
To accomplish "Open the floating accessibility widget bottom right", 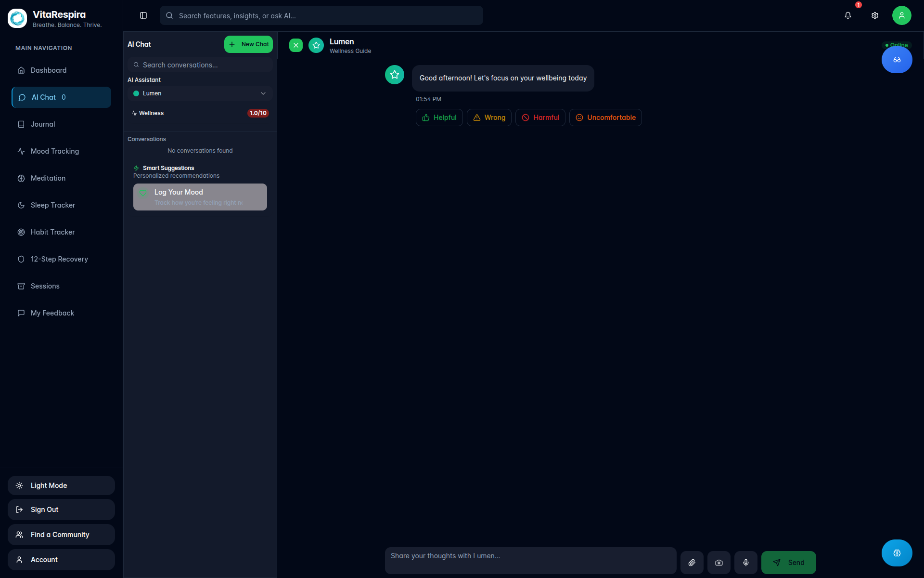I will pyautogui.click(x=896, y=553).
